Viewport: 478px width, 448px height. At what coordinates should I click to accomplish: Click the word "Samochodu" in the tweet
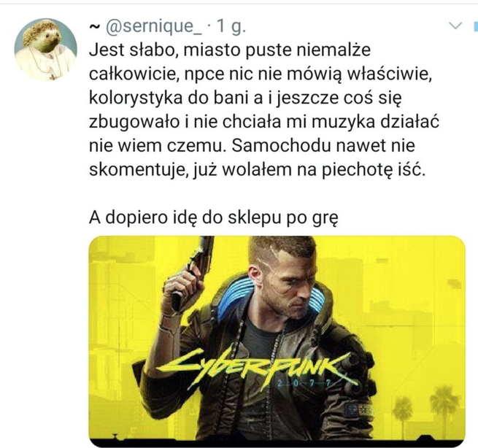pyautogui.click(x=281, y=146)
